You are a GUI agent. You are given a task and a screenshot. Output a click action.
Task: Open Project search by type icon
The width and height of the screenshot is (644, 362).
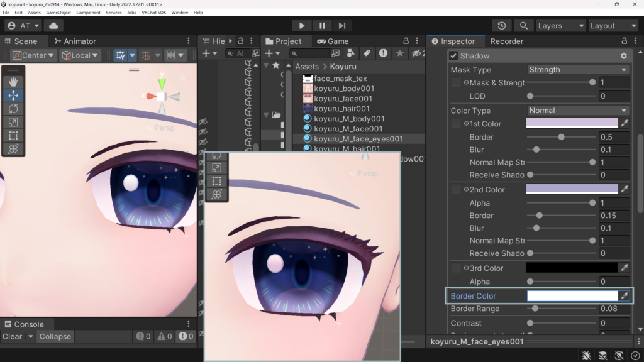click(x=350, y=53)
